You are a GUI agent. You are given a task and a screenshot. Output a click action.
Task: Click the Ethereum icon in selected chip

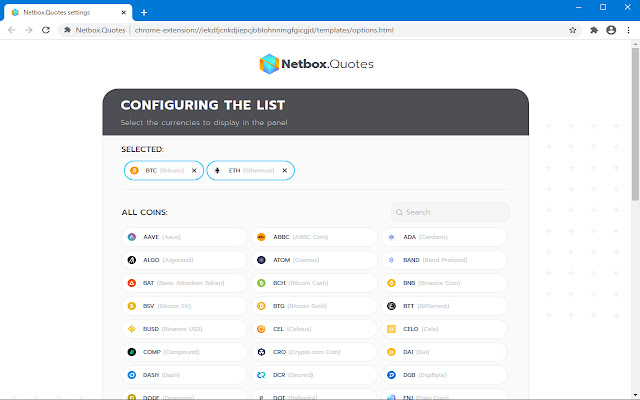[x=217, y=171]
